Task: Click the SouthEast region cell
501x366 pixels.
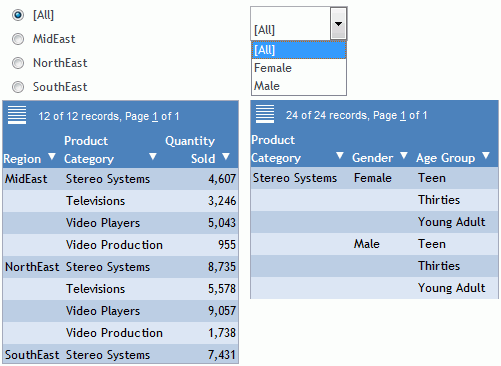Action: pyautogui.click(x=32, y=355)
